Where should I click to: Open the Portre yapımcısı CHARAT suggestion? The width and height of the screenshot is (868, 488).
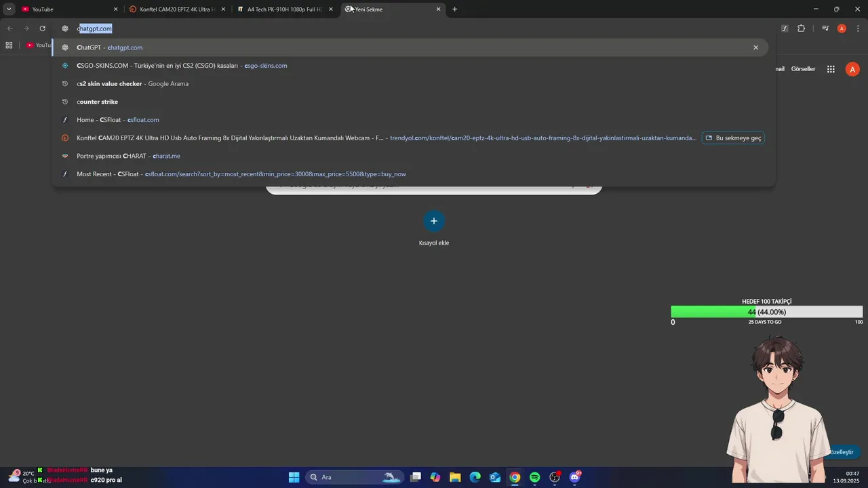412,156
